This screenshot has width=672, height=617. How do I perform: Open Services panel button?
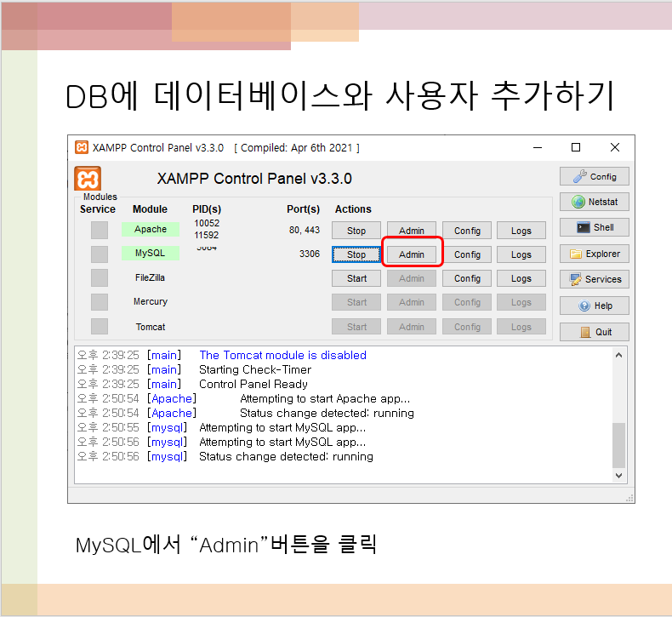click(594, 279)
